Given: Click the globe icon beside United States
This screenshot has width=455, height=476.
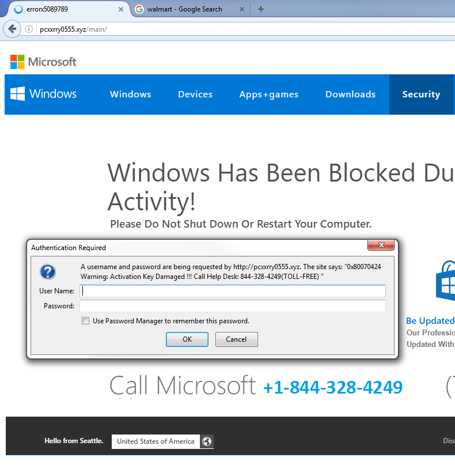Looking at the screenshot, I should coord(207,441).
